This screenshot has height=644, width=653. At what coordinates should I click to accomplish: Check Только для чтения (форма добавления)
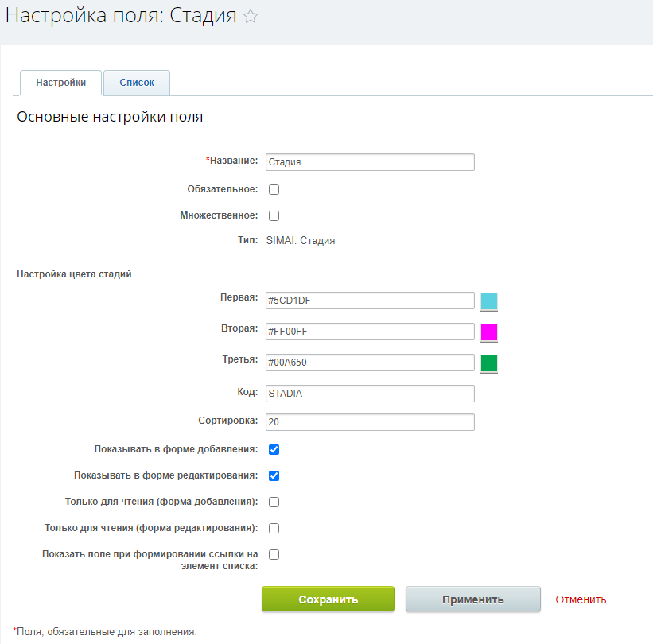274,502
